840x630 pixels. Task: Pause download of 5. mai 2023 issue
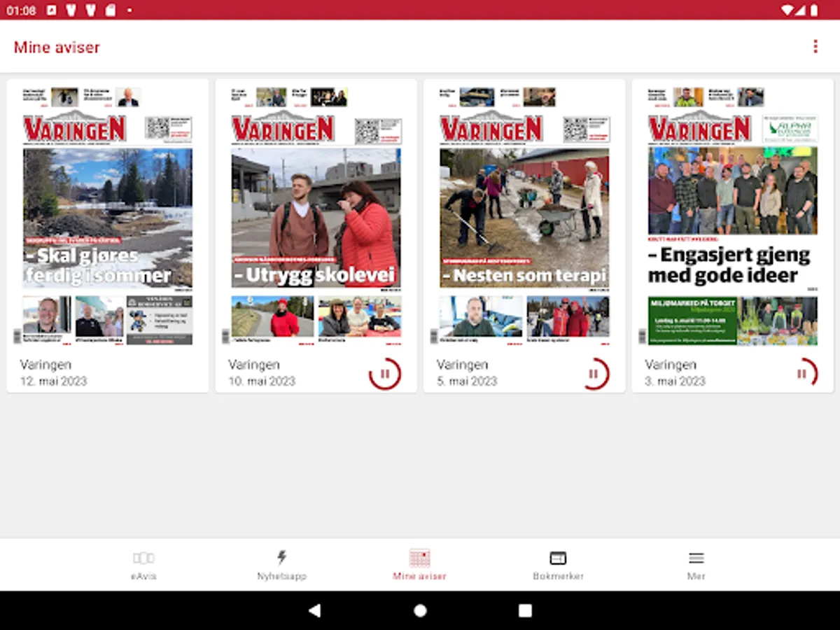594,374
